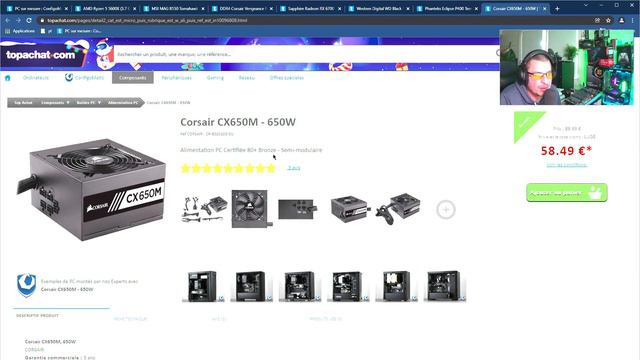Image resolution: width=640 pixels, height=360 pixels.
Task: Click 'Top Achat' in the breadcrumb
Action: (23, 102)
